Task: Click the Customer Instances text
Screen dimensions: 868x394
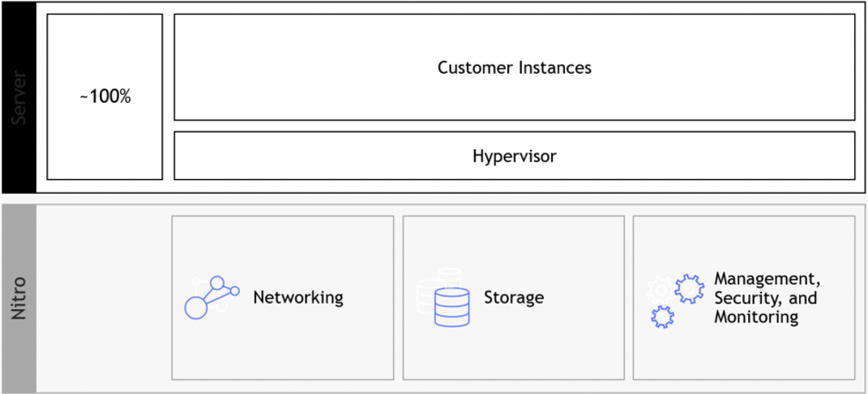Action: pyautogui.click(x=515, y=67)
